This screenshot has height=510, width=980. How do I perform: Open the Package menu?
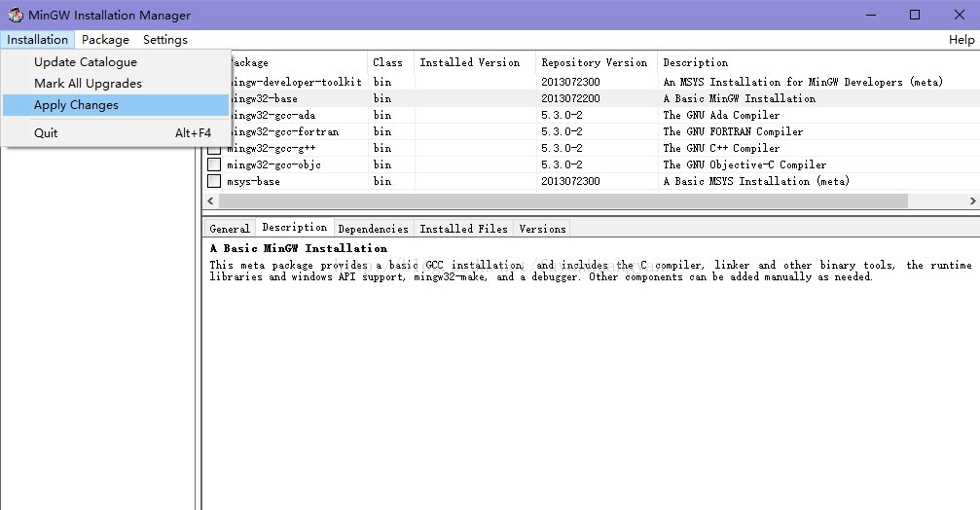coord(105,39)
